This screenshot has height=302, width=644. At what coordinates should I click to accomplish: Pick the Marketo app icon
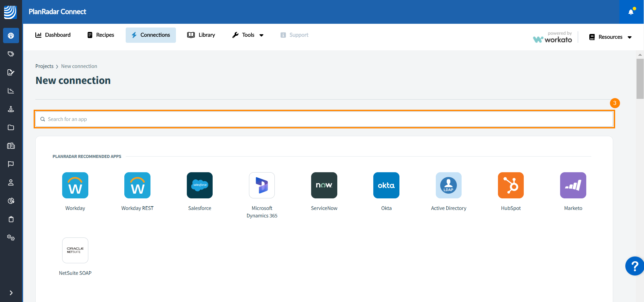(x=573, y=185)
